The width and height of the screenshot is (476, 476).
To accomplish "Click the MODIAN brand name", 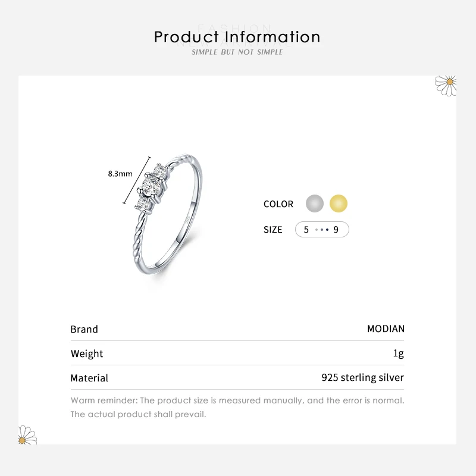I will [386, 329].
